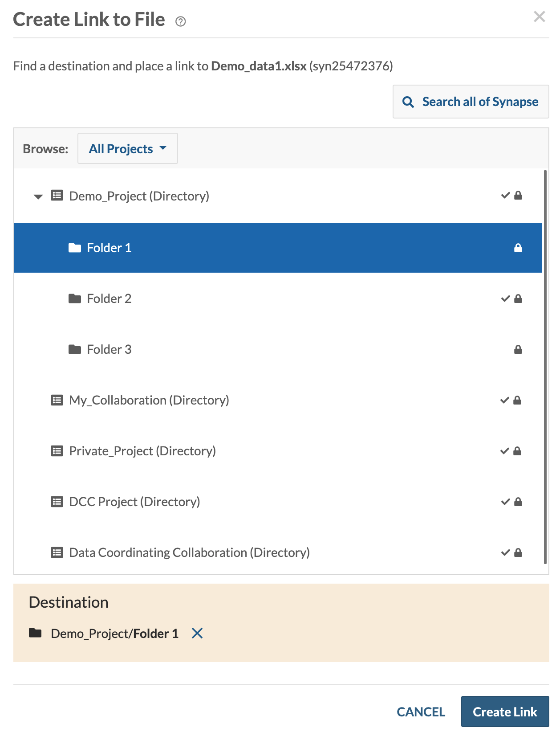
Task: Remove the Demo_Project/Folder 1 destination
Action: [197, 633]
